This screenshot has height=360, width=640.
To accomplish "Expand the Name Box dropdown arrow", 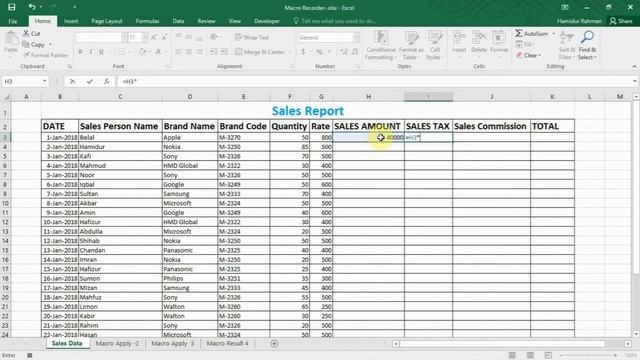I will coord(44,82).
